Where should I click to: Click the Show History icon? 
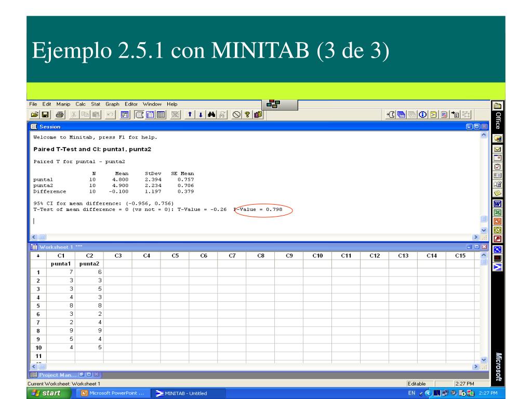click(433, 115)
